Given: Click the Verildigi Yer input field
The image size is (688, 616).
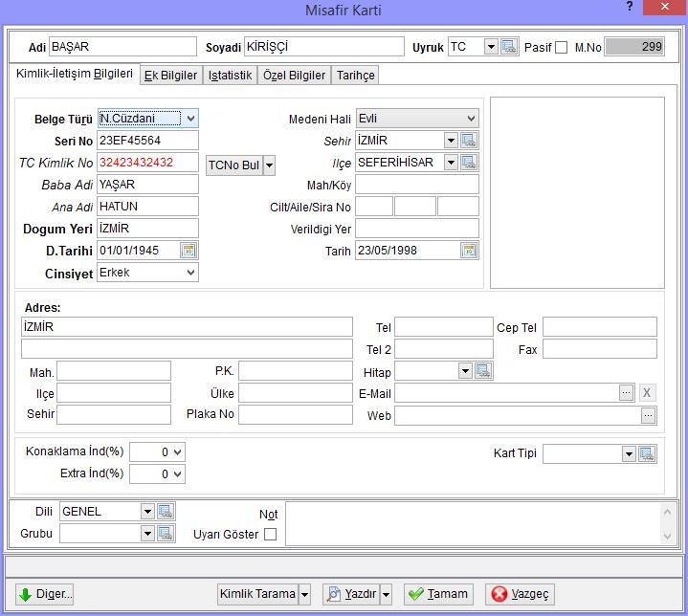Looking at the screenshot, I should click(417, 229).
